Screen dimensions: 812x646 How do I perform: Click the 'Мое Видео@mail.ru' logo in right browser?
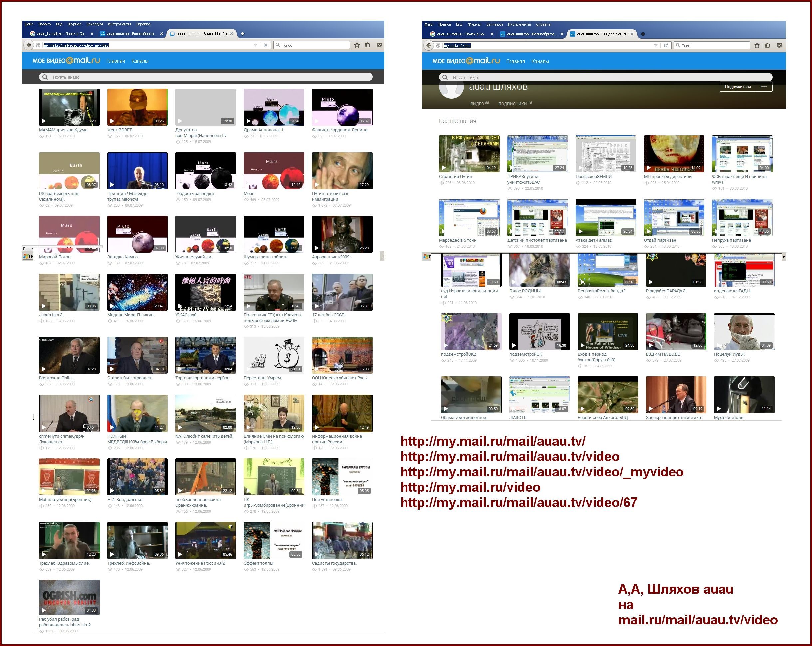(x=466, y=61)
